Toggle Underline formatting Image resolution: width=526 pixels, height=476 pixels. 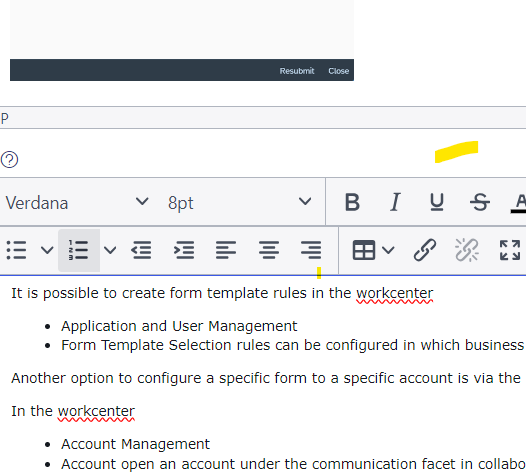[437, 202]
